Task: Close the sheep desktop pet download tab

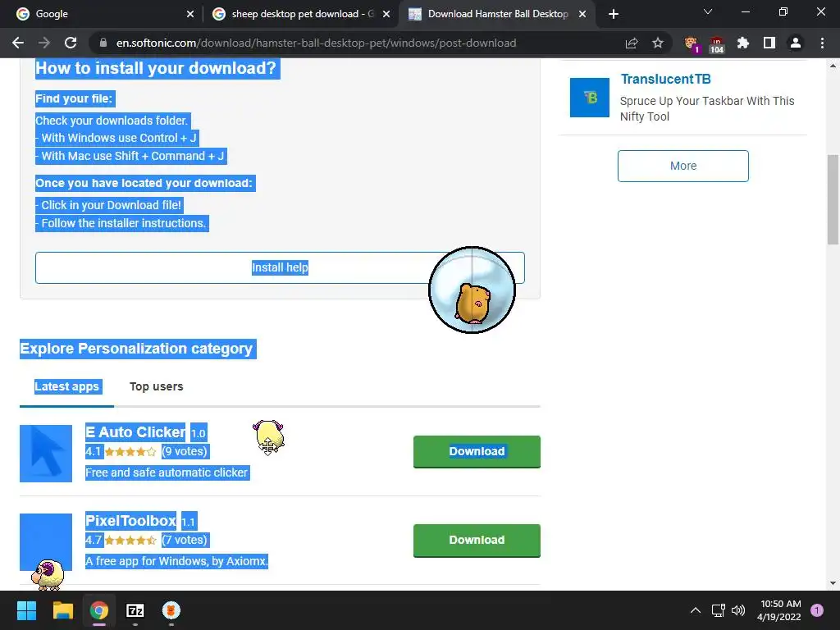Action: [x=386, y=14]
